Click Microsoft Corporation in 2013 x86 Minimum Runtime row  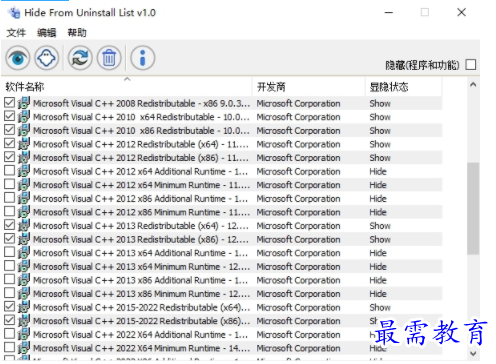(x=298, y=294)
